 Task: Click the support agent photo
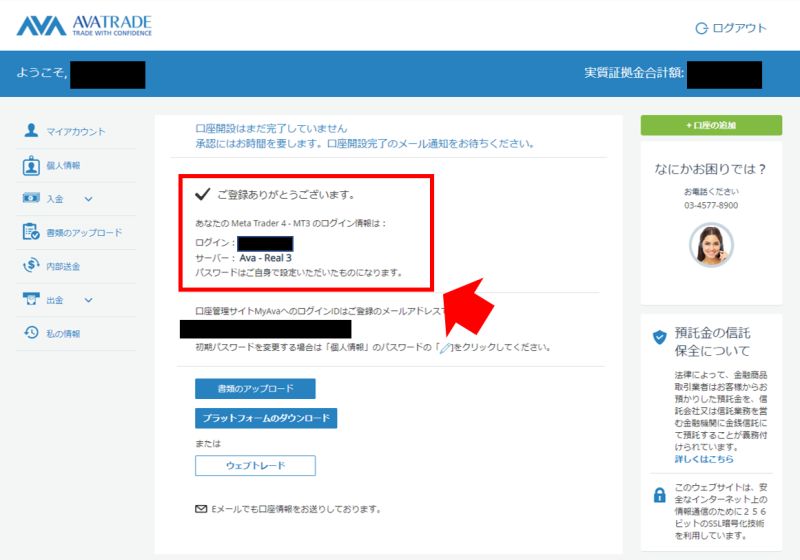click(x=711, y=245)
